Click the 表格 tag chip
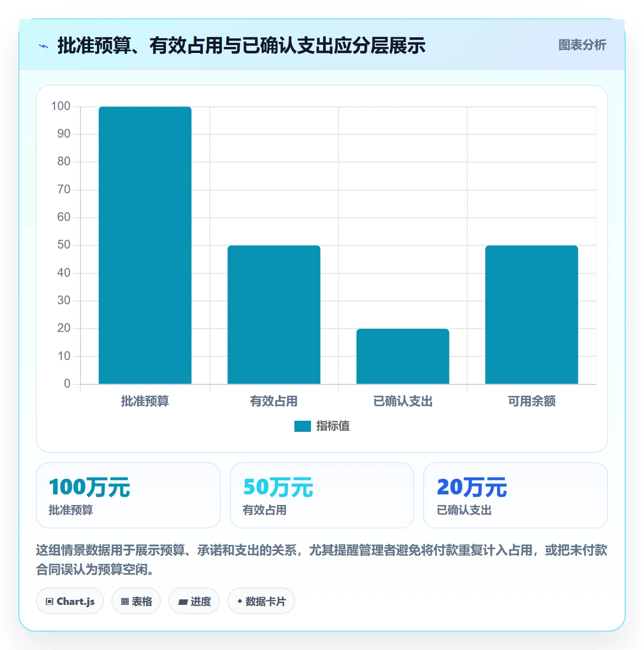The width and height of the screenshot is (644, 650). [x=136, y=601]
